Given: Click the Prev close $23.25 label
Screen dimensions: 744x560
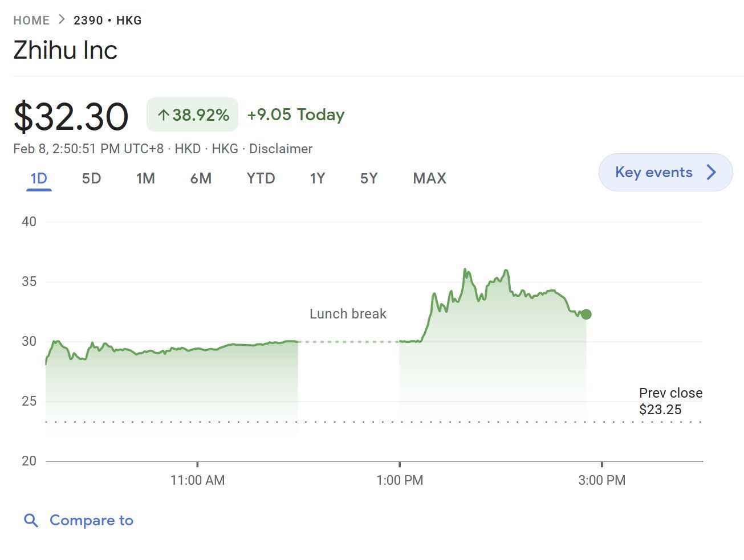Looking at the screenshot, I should pos(670,401).
